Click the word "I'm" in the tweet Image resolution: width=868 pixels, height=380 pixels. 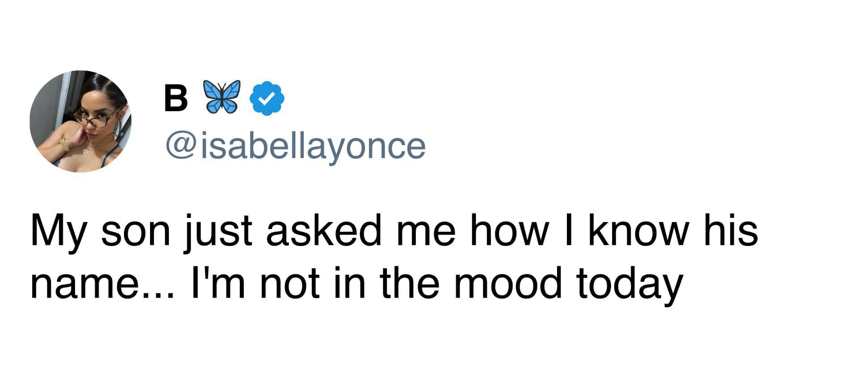click(x=218, y=284)
